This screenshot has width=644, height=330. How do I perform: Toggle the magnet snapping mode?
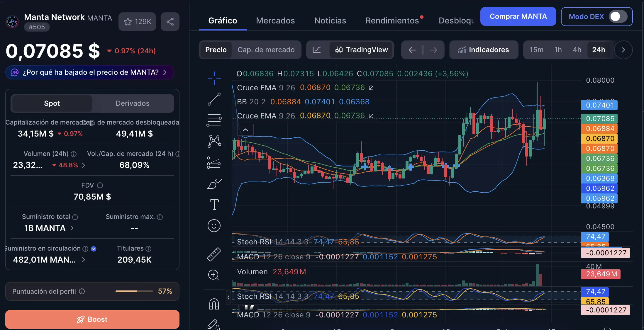click(x=214, y=304)
